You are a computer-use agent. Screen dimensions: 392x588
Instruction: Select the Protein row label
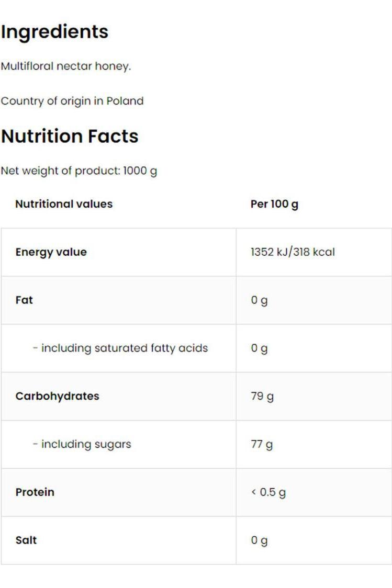click(35, 492)
